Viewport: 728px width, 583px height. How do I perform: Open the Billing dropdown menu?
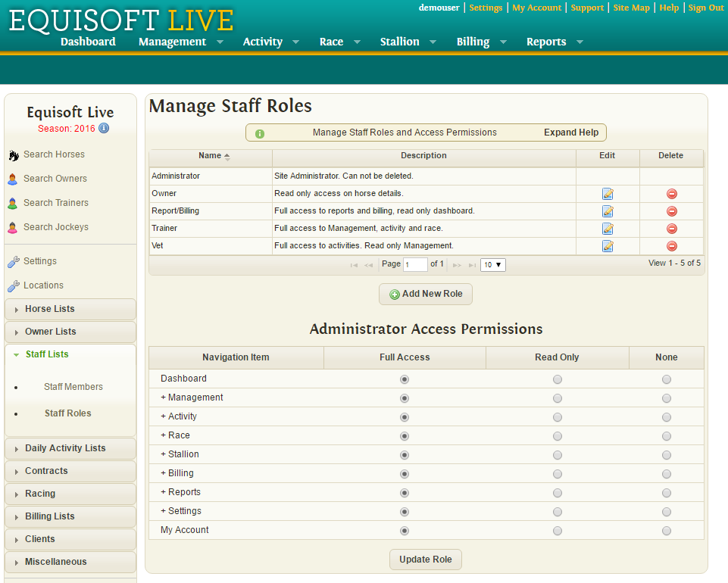pos(481,42)
